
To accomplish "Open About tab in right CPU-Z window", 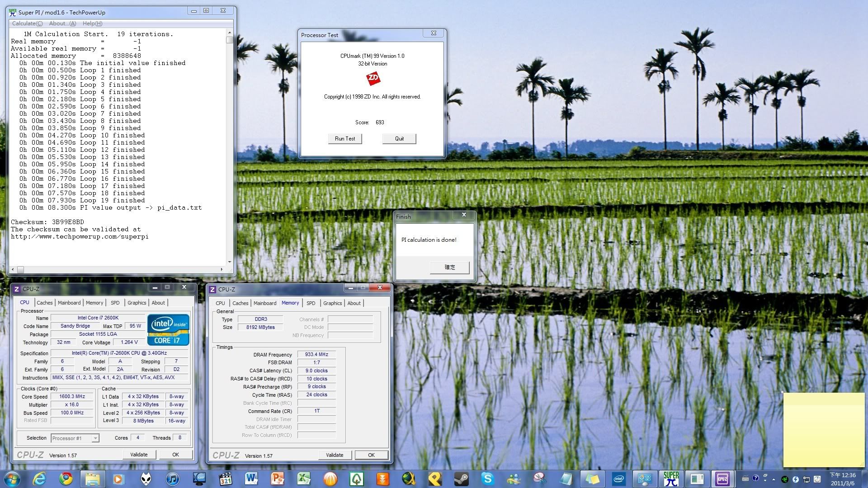I will pyautogui.click(x=354, y=303).
